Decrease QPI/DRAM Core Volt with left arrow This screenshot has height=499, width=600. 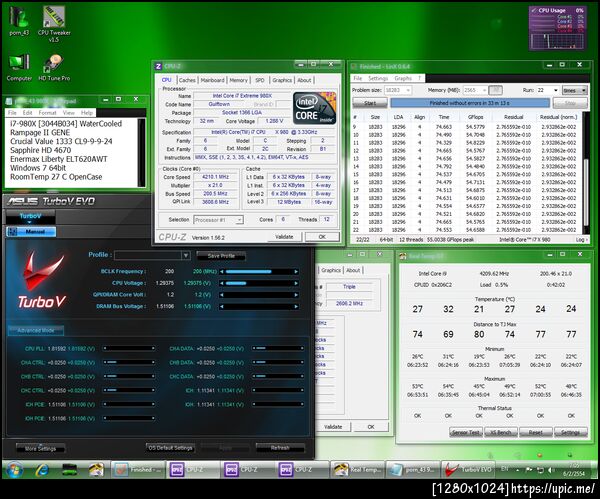(222, 295)
